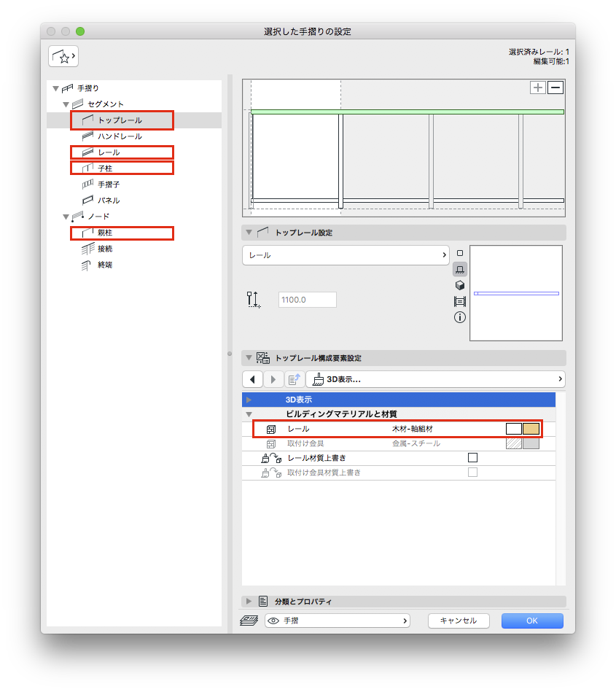Select ハンドレール in the tree
This screenshot has width=616, height=692.
point(120,136)
